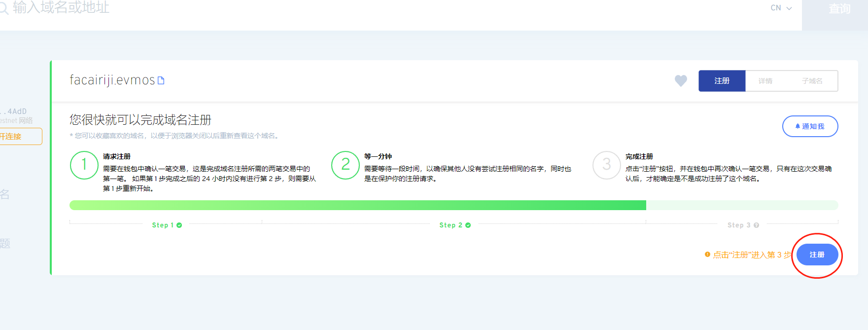
Task: Open the CN language dropdown
Action: [x=781, y=8]
